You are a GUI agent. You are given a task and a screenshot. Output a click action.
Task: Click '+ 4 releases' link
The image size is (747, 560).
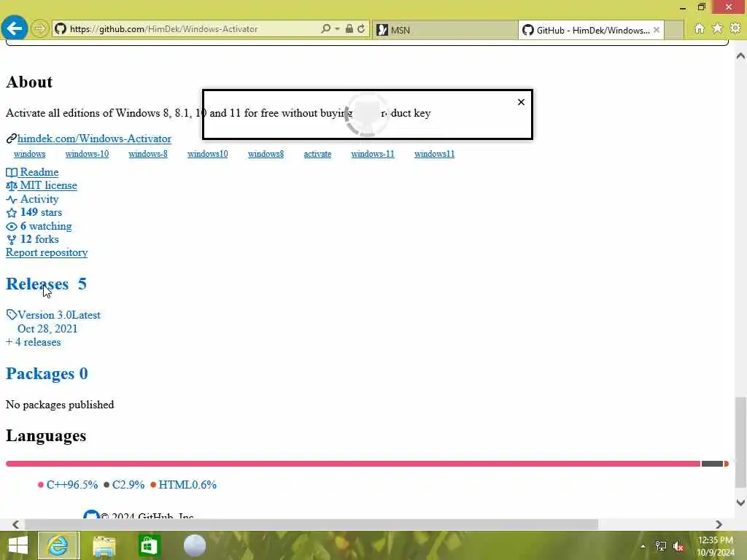click(34, 342)
